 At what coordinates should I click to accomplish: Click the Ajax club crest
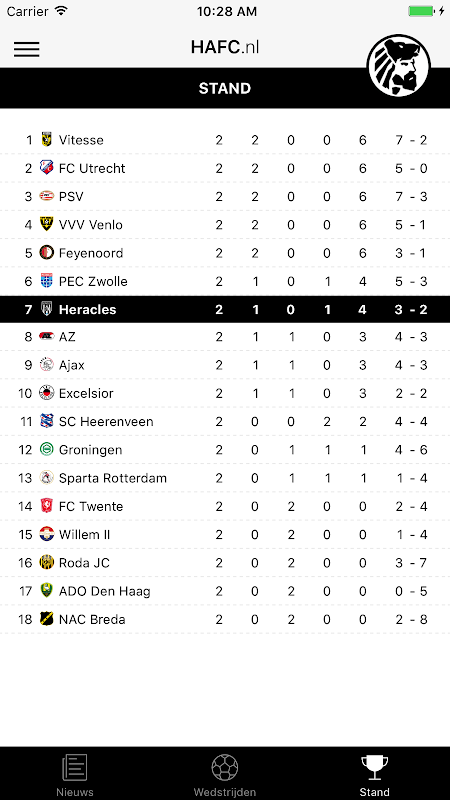(46, 364)
